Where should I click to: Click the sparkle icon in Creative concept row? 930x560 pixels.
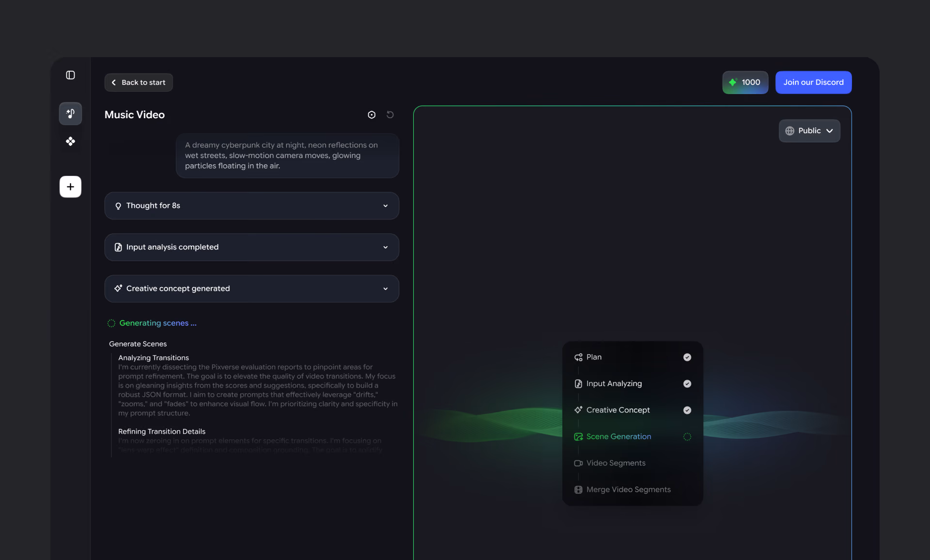tap(118, 288)
